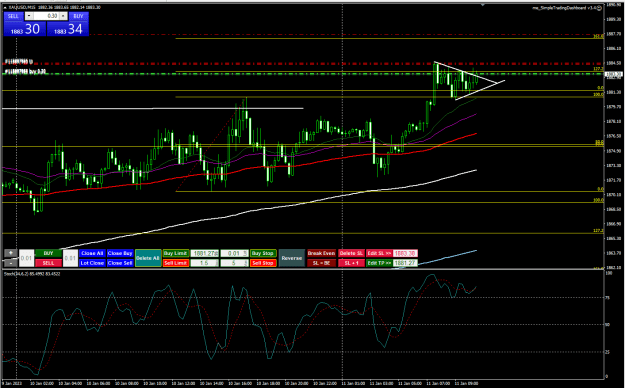Click the green BUY button in the dashboard

pos(48,253)
